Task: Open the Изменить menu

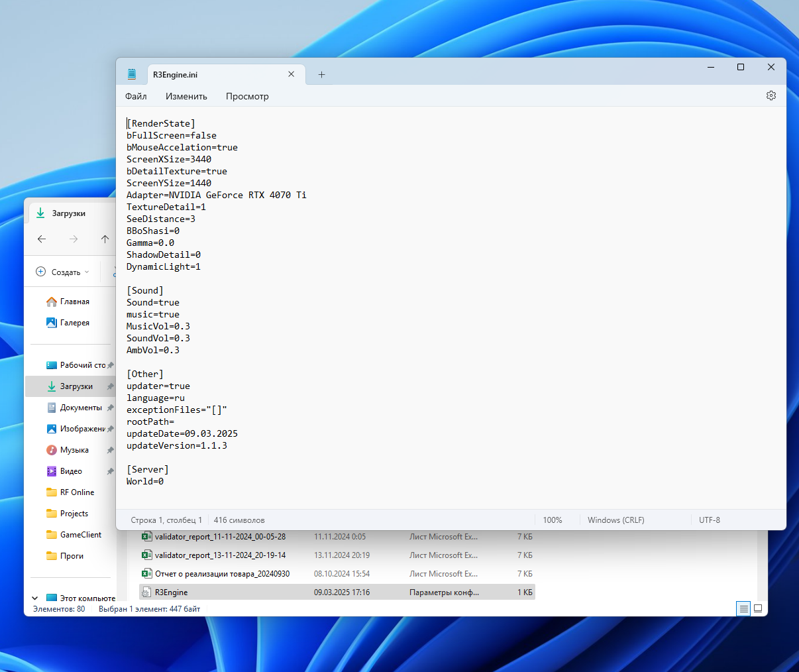Action: [186, 96]
